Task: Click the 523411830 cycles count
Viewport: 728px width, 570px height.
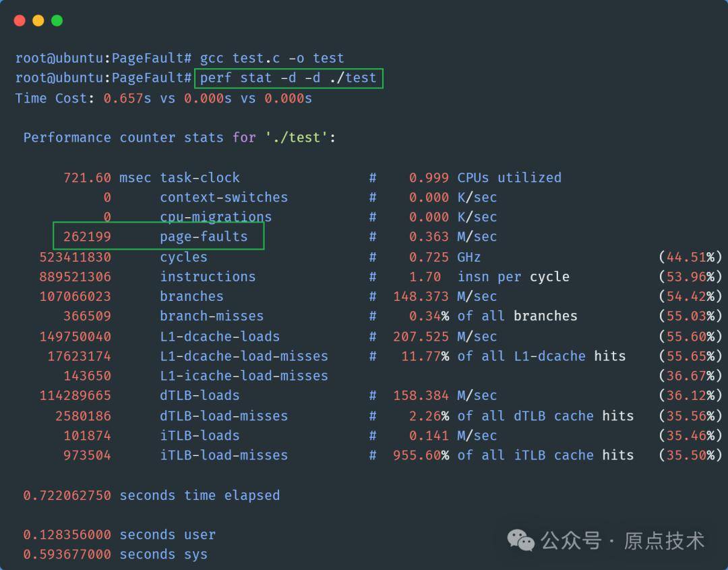Action: point(75,258)
